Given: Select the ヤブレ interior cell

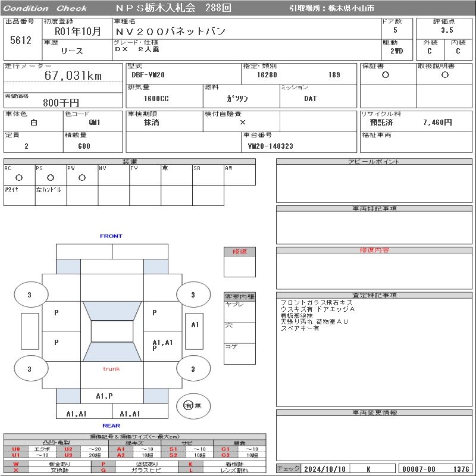Looking at the screenshot, I should click(x=240, y=312).
